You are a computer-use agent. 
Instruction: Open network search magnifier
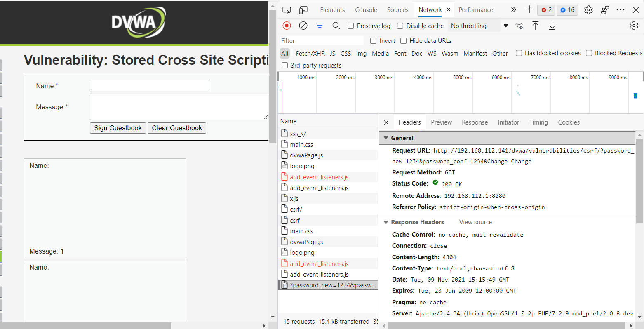point(336,26)
